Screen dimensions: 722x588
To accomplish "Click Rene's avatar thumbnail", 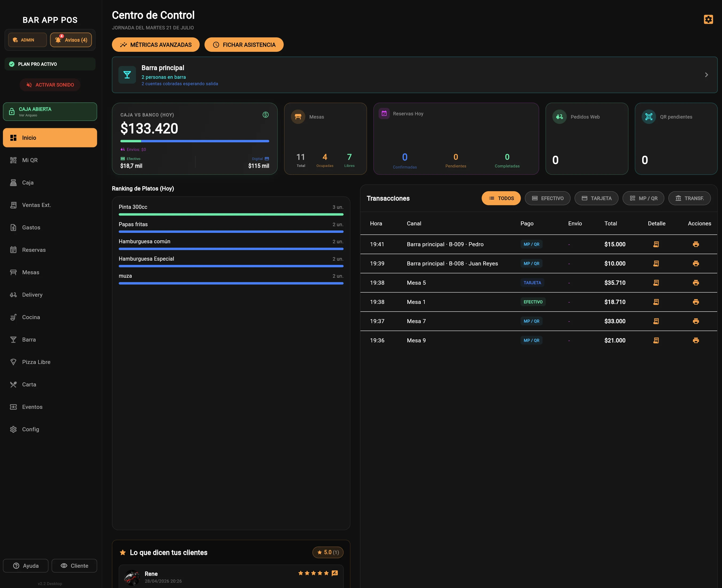I will pyautogui.click(x=132, y=578).
